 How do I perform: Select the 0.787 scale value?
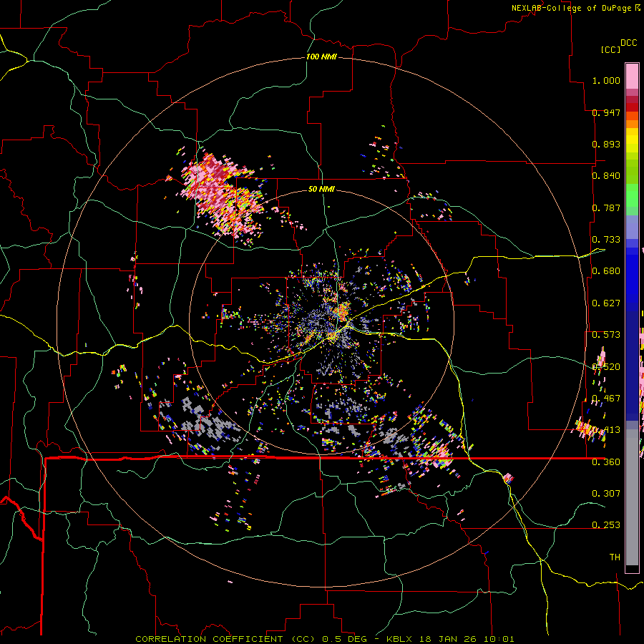coord(606,208)
